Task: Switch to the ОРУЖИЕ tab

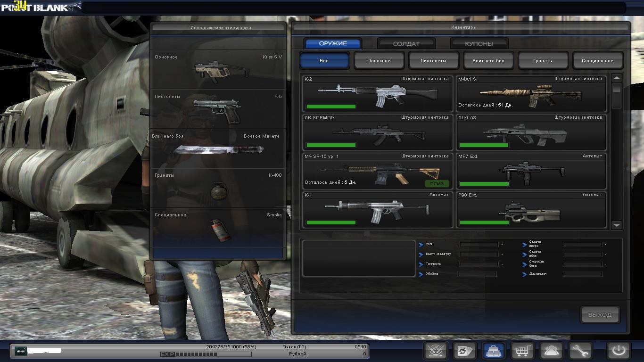Action: point(333,43)
